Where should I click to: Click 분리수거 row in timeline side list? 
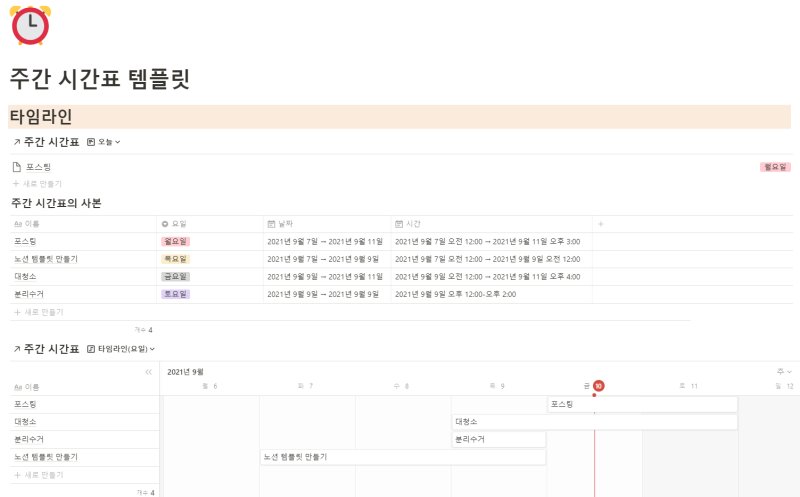click(85, 439)
